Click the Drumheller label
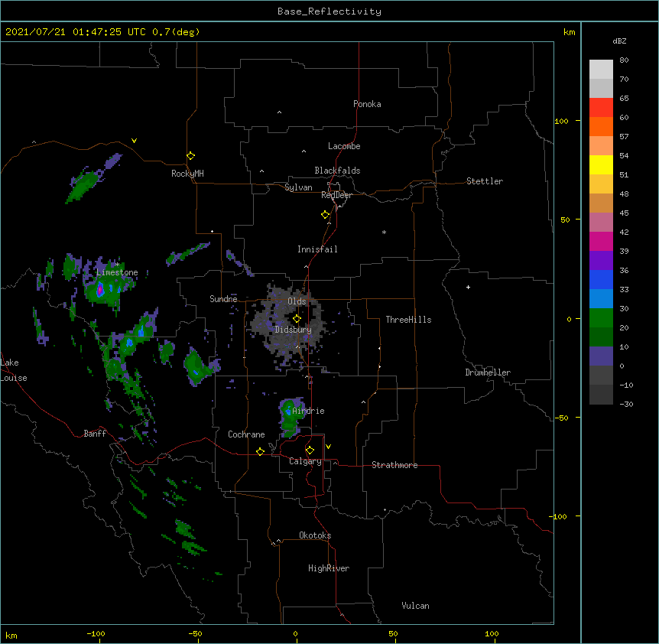659x644 pixels. (x=488, y=372)
